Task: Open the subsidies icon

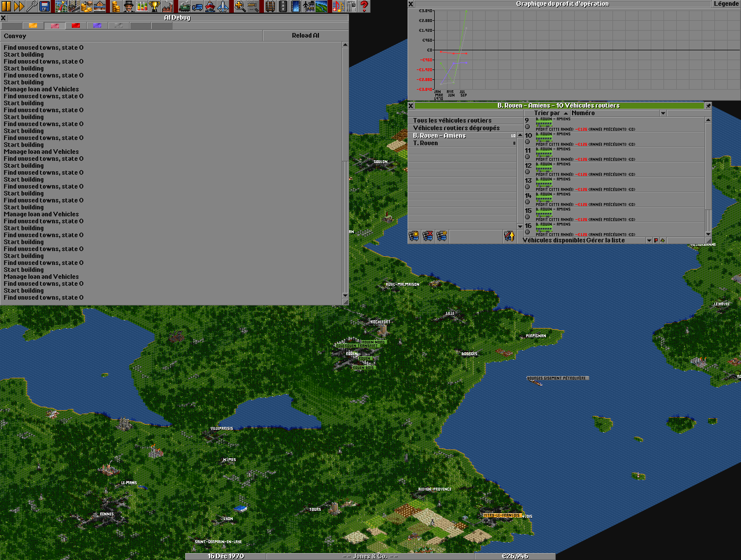Action: pos(87,6)
